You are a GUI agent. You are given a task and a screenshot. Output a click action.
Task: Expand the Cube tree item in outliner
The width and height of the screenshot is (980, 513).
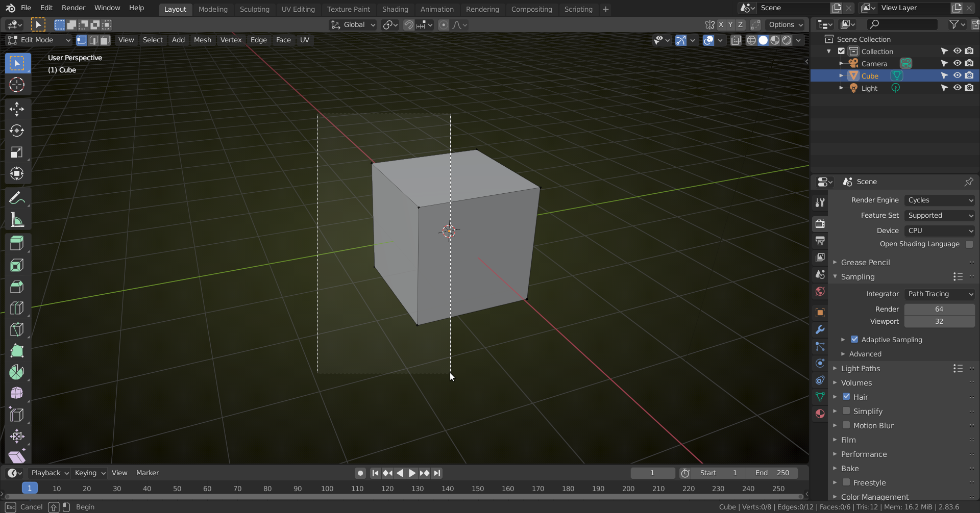[841, 75]
